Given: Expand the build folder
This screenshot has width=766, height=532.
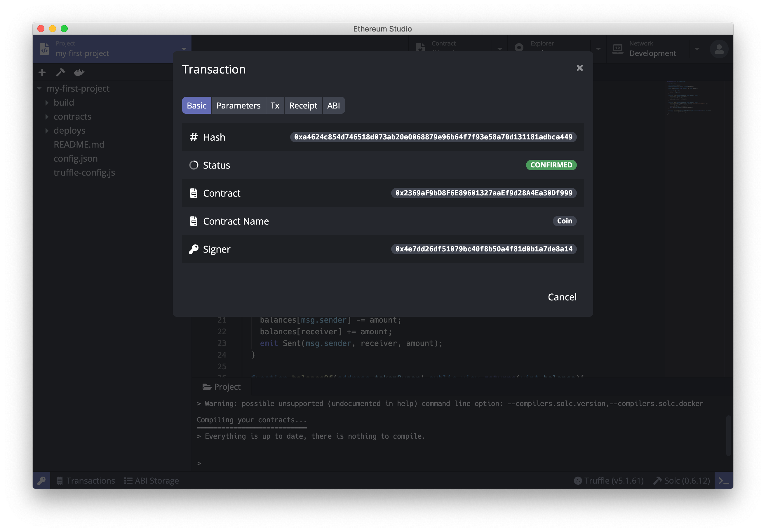Looking at the screenshot, I should pos(63,102).
